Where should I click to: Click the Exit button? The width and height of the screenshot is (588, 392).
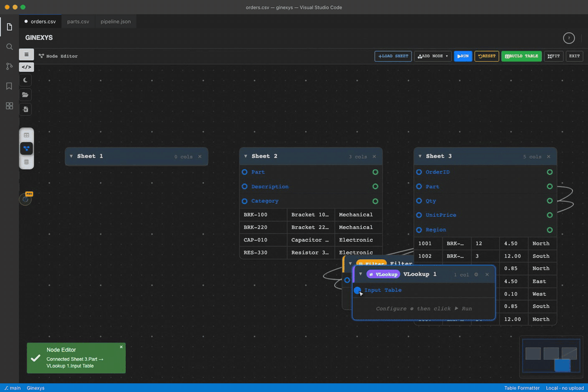[574, 56]
